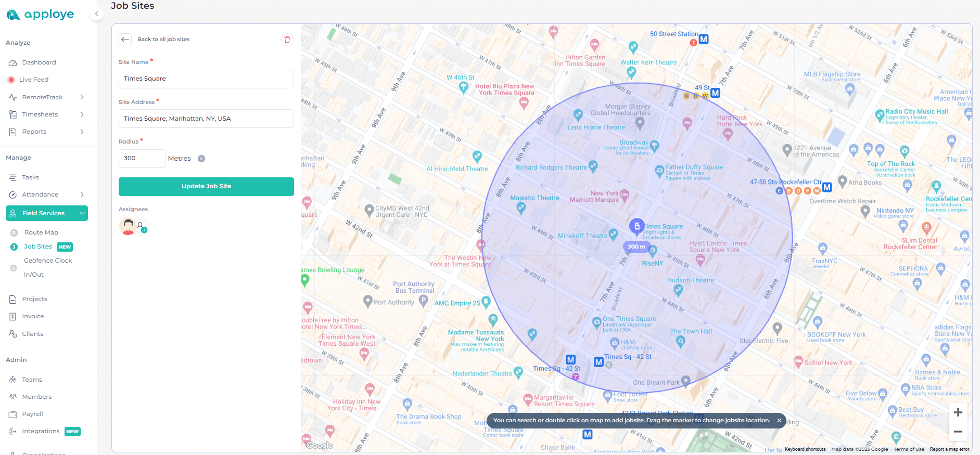Click the Attendance clock icon
Image resolution: width=980 pixels, height=455 pixels.
tap(13, 194)
